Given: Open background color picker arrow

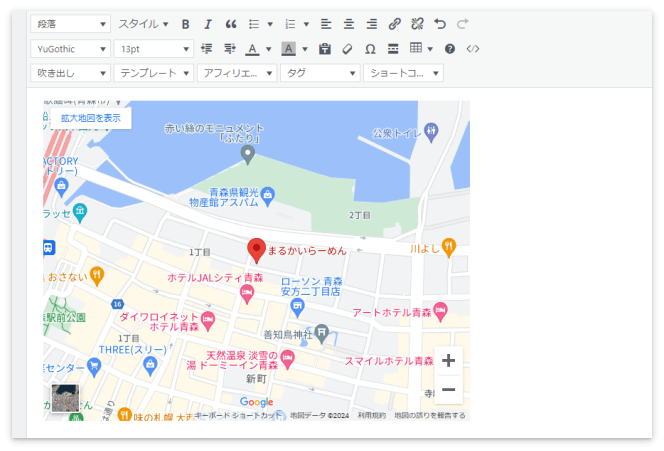Looking at the screenshot, I should (305, 49).
